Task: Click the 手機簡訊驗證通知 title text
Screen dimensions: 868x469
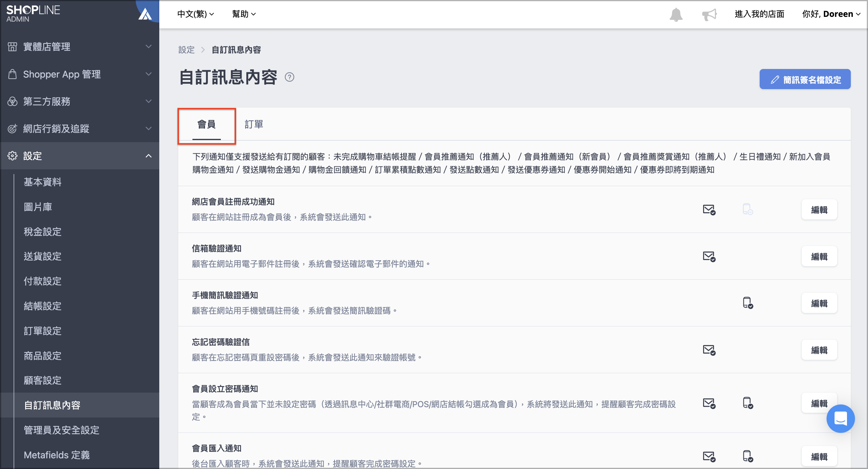Action: point(225,295)
